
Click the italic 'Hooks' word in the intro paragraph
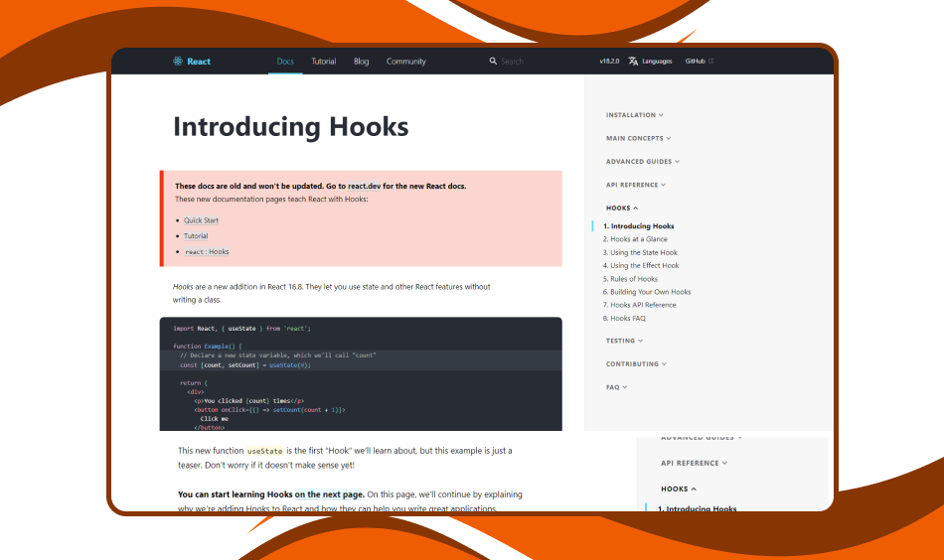(183, 287)
